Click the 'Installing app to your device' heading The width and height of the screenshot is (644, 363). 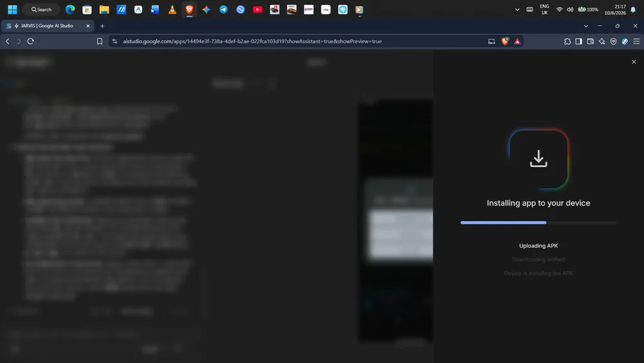tap(538, 202)
